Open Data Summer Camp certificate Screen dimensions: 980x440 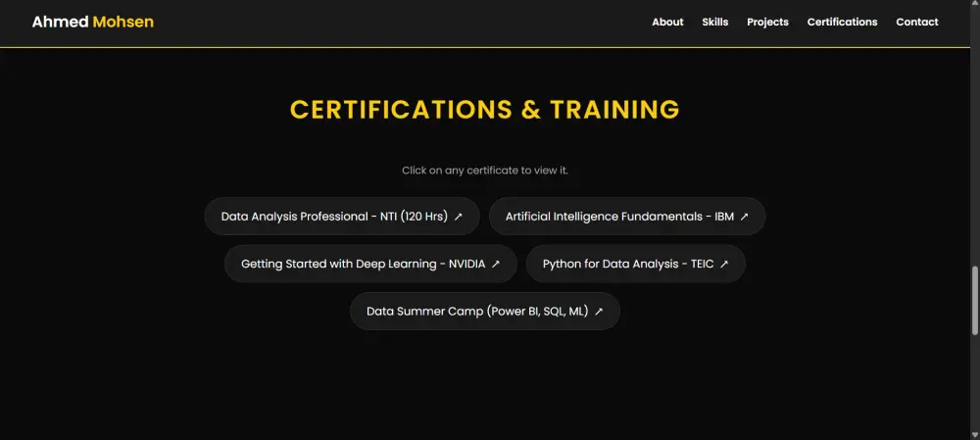point(485,312)
